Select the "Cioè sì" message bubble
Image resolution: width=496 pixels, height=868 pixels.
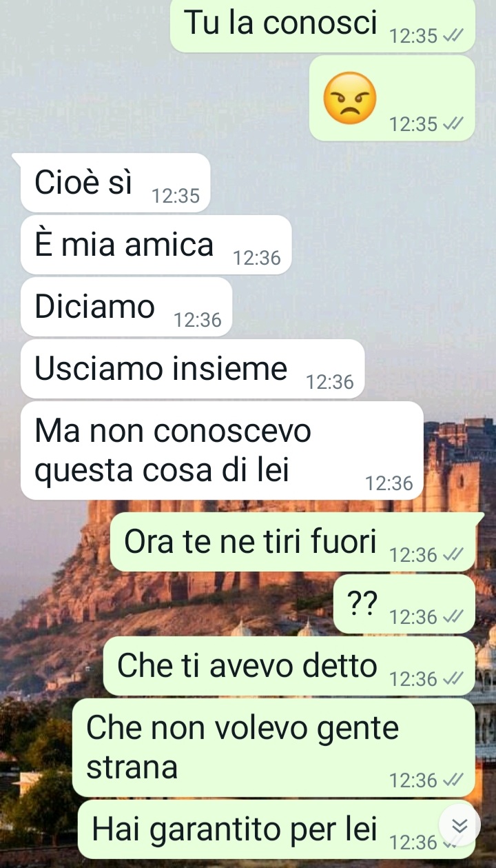(x=115, y=183)
